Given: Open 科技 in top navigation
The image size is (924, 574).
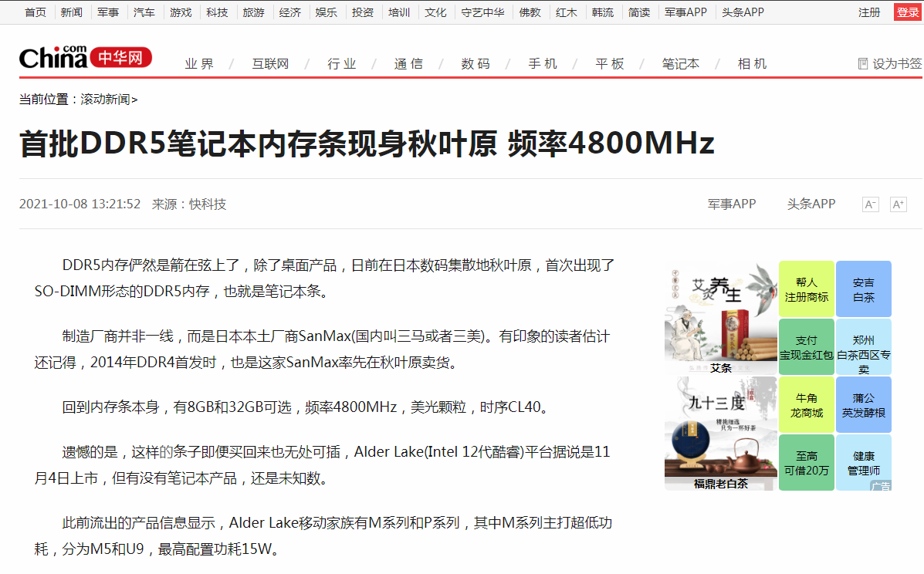Looking at the screenshot, I should (217, 12).
